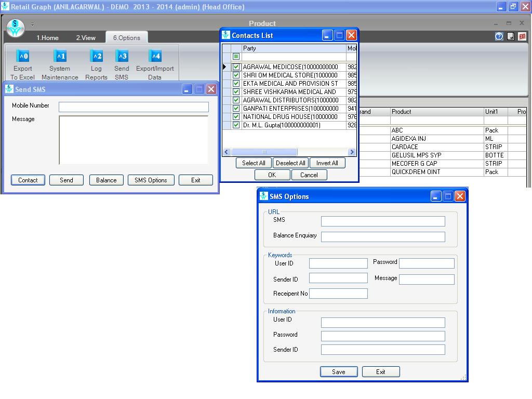Toggle EKTA MEDICAL AND PROVISION checkbox
The image size is (532, 399).
(236, 84)
